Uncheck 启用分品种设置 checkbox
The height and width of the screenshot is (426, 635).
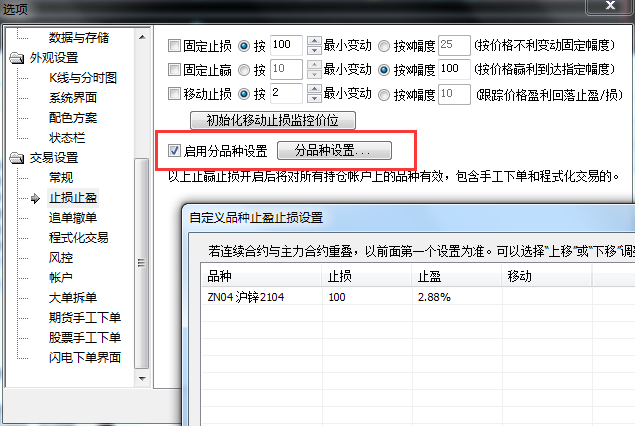(174, 151)
